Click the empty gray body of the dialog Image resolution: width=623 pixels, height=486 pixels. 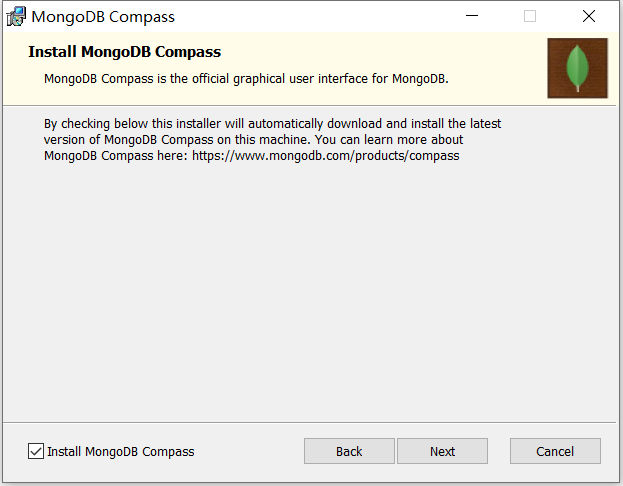(310, 290)
